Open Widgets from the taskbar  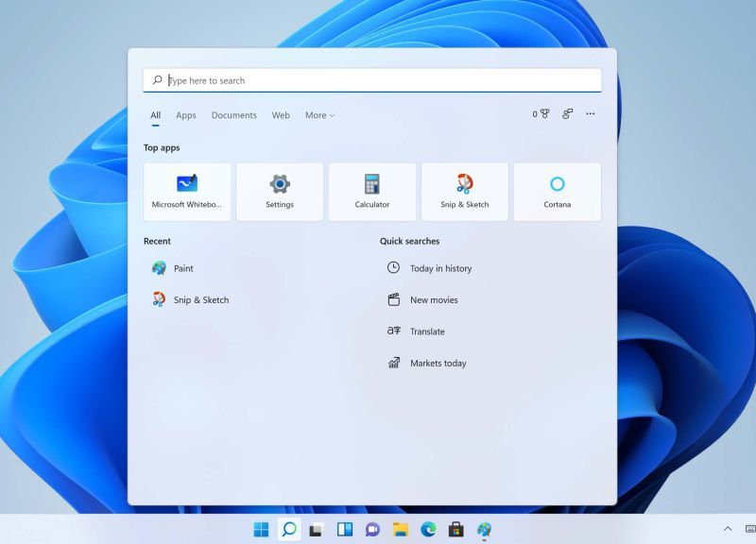(x=345, y=530)
